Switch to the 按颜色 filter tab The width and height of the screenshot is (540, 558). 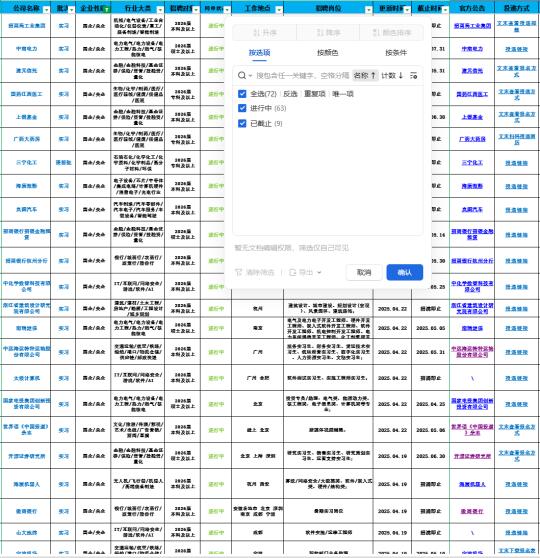pyautogui.click(x=327, y=53)
